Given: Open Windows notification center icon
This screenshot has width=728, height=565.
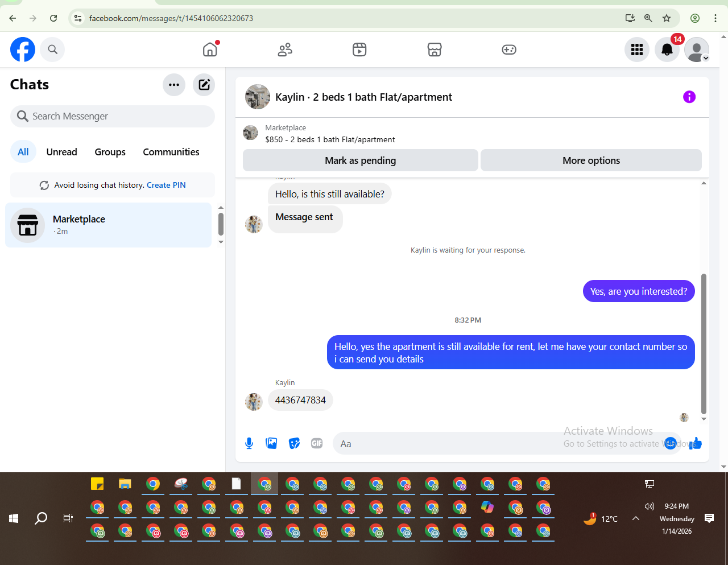Looking at the screenshot, I should click(709, 518).
